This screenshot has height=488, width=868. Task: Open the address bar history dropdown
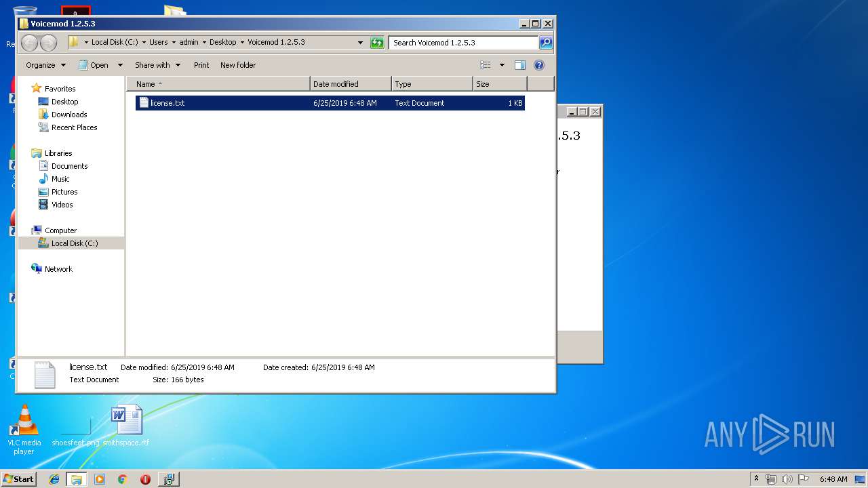[361, 43]
